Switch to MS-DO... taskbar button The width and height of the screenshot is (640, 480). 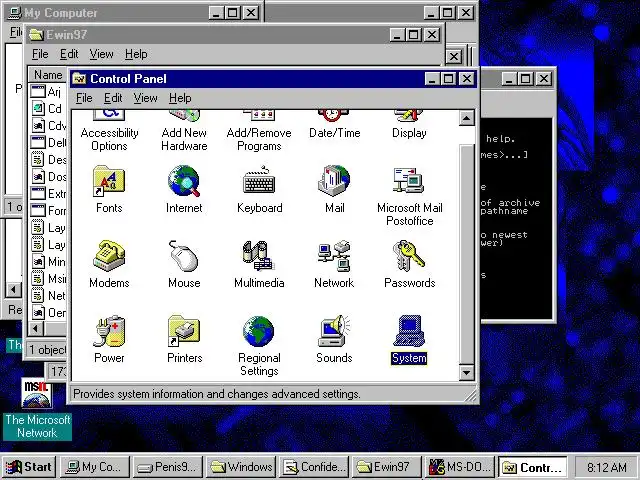459,467
